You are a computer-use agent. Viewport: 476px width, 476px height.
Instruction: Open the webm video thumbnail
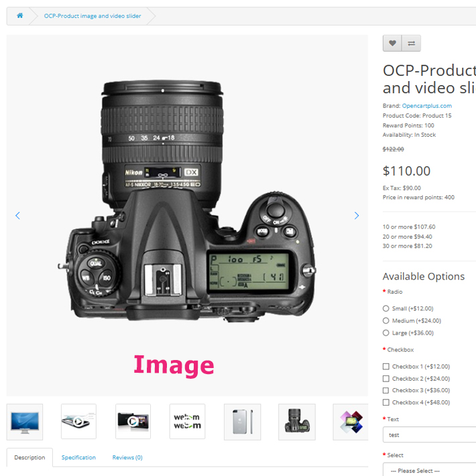pyautogui.click(x=187, y=421)
